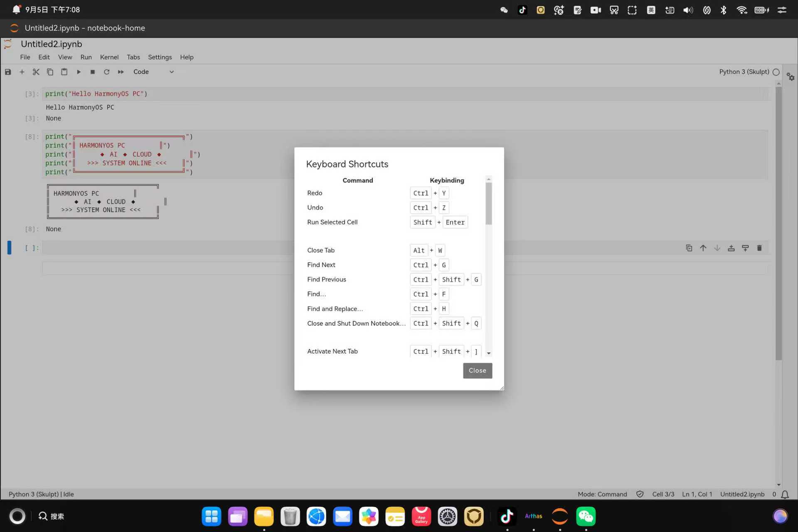This screenshot has height=532, width=798.
Task: Open the Tabs menu
Action: tap(133, 57)
